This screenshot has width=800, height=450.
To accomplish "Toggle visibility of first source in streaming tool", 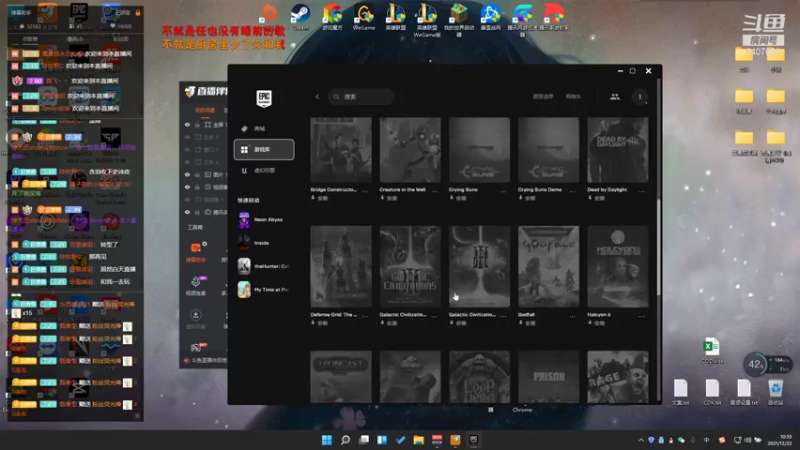I will (187, 124).
